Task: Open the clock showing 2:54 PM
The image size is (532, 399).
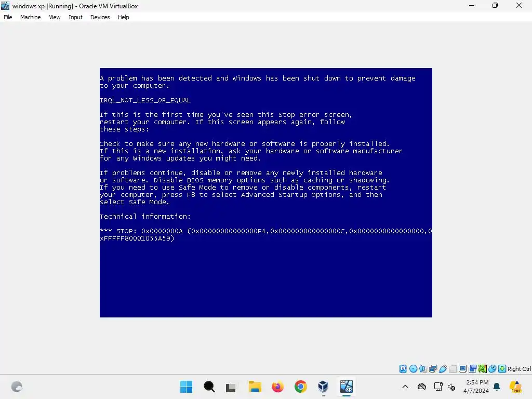Action: point(477,387)
